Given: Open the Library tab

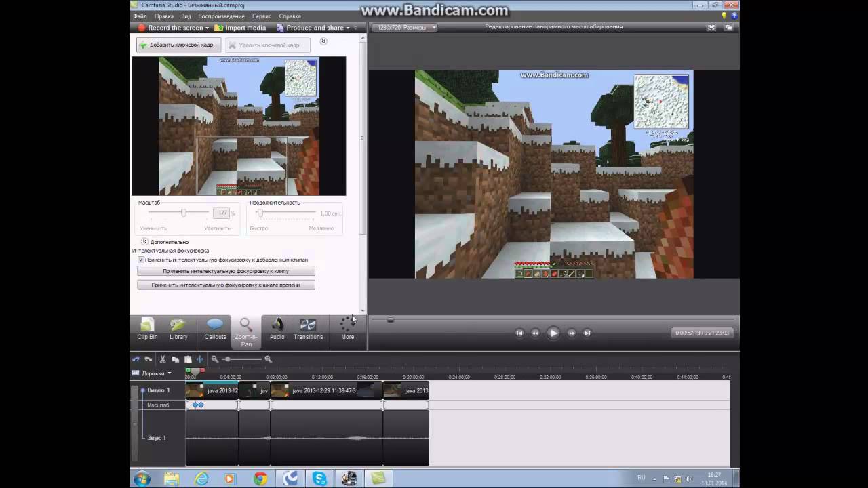Looking at the screenshot, I should click(x=178, y=329).
